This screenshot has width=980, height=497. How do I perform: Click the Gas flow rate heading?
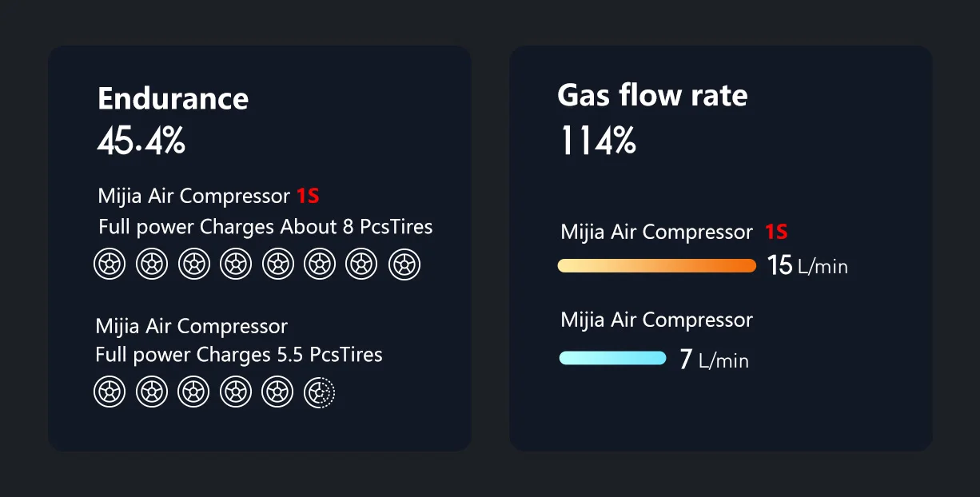point(652,96)
